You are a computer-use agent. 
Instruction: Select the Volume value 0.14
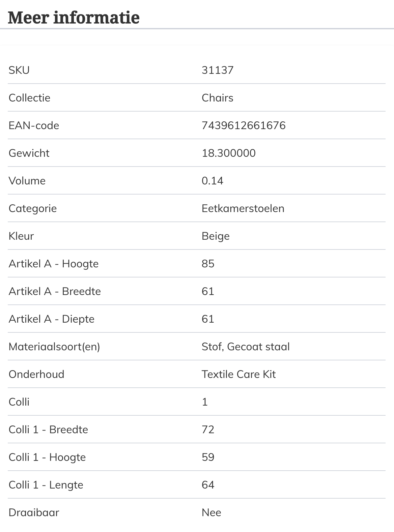tap(213, 181)
